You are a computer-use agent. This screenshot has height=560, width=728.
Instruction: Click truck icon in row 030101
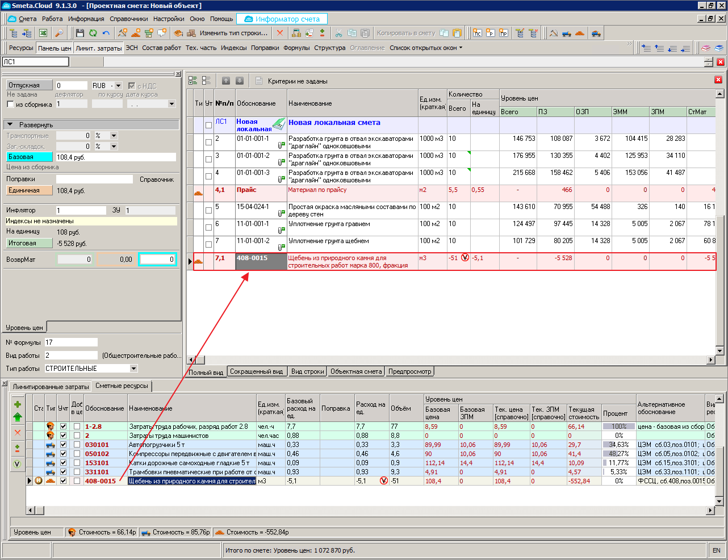pos(51,444)
